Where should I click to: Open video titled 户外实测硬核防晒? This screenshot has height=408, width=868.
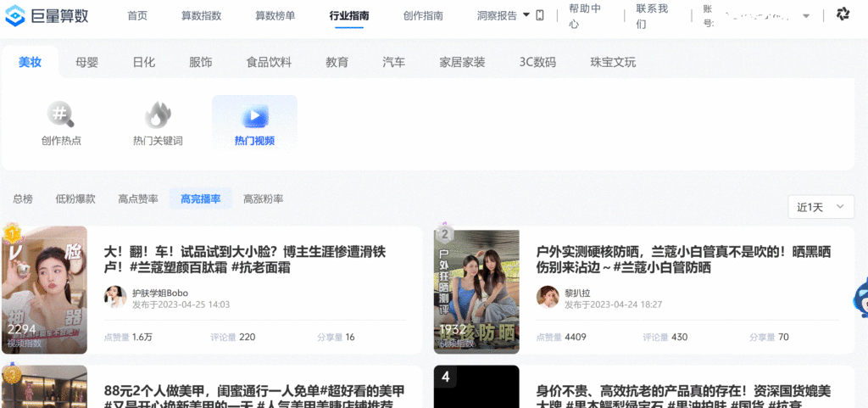pos(684,260)
